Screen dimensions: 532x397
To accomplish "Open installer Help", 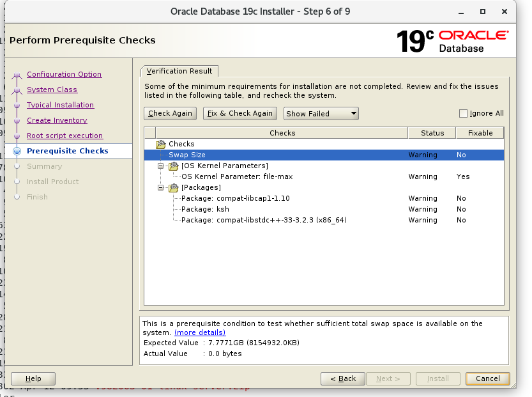I will tap(33, 378).
